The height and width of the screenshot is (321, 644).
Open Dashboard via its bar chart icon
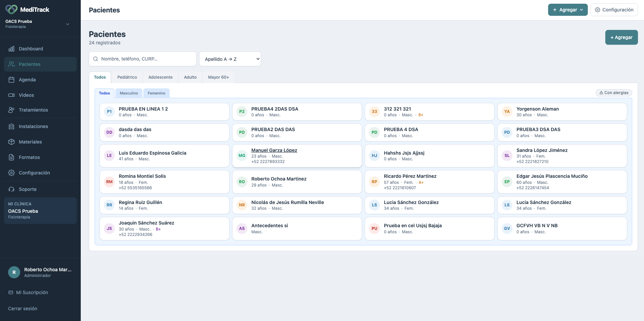click(11, 49)
